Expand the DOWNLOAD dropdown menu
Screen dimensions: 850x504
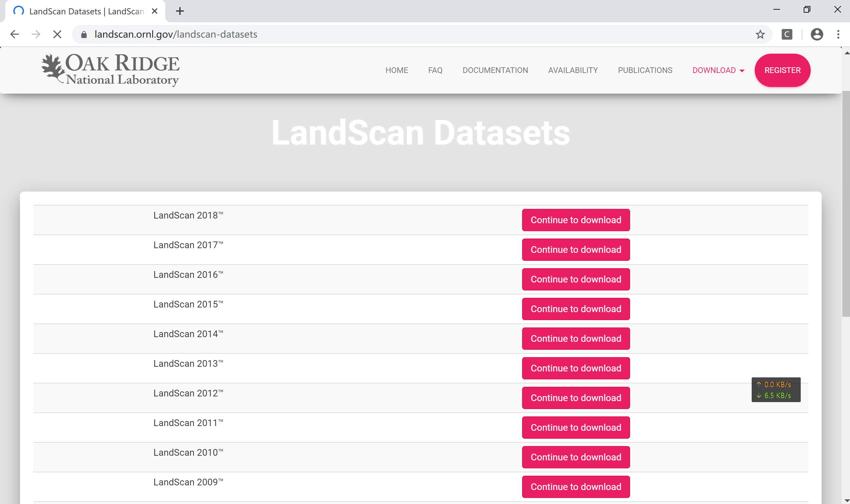click(x=718, y=70)
